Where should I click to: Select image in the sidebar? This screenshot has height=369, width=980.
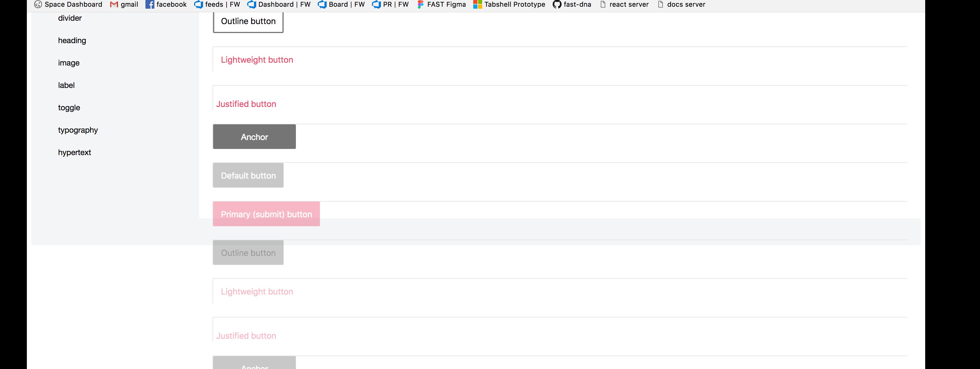coord(69,63)
